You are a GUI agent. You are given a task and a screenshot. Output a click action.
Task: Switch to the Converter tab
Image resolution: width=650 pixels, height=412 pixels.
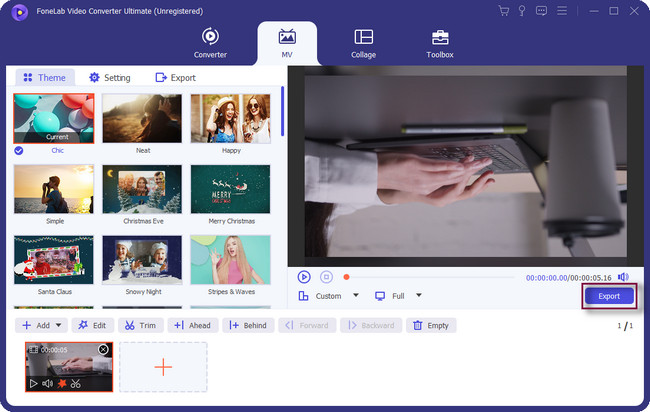click(210, 43)
